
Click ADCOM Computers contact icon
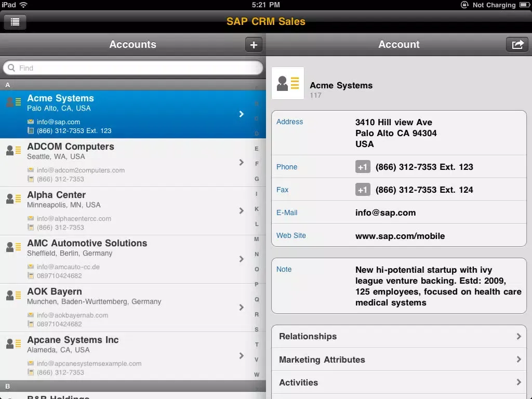pos(14,150)
